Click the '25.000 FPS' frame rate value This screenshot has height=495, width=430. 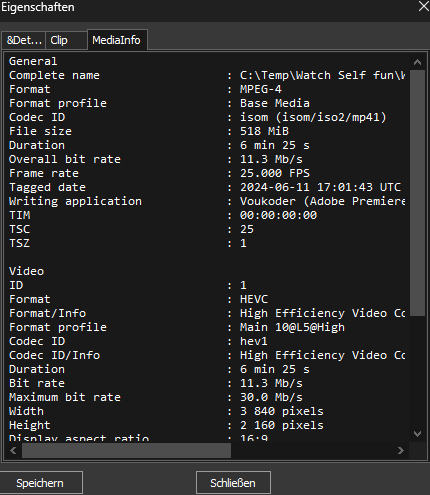(x=275, y=173)
